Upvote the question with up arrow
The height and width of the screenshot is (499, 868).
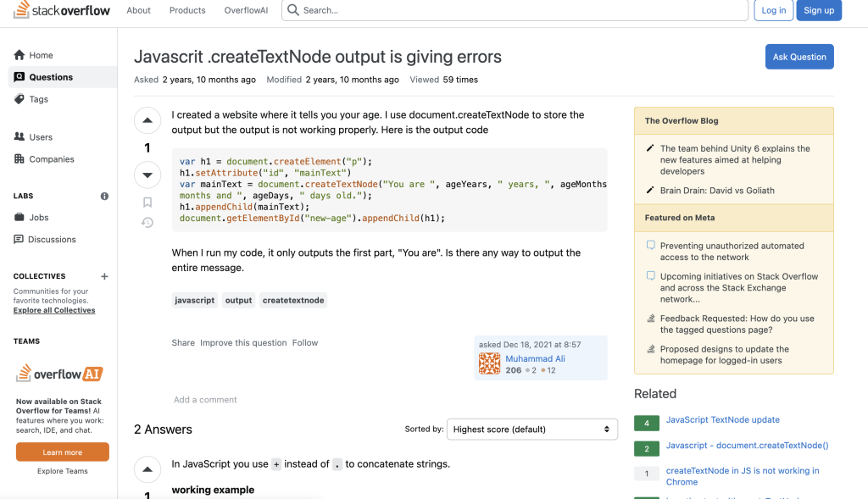tap(147, 120)
